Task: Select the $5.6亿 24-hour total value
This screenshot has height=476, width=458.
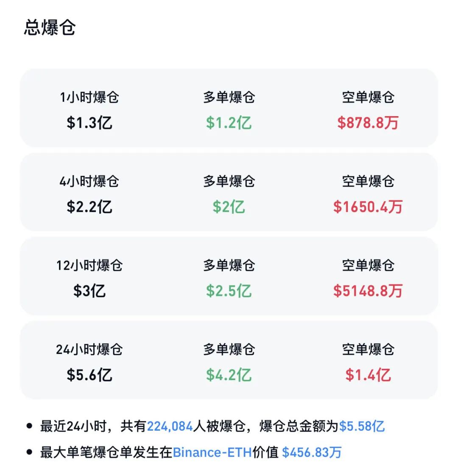Action: 89,375
